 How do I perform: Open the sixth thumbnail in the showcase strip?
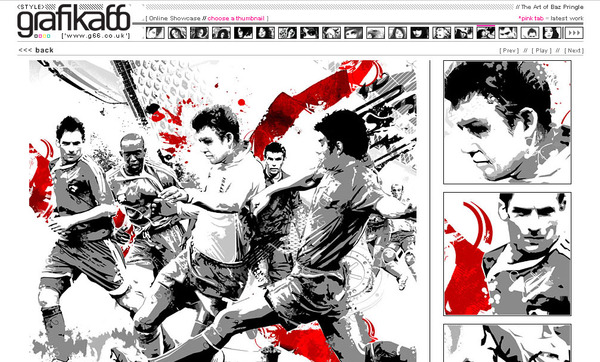265,33
